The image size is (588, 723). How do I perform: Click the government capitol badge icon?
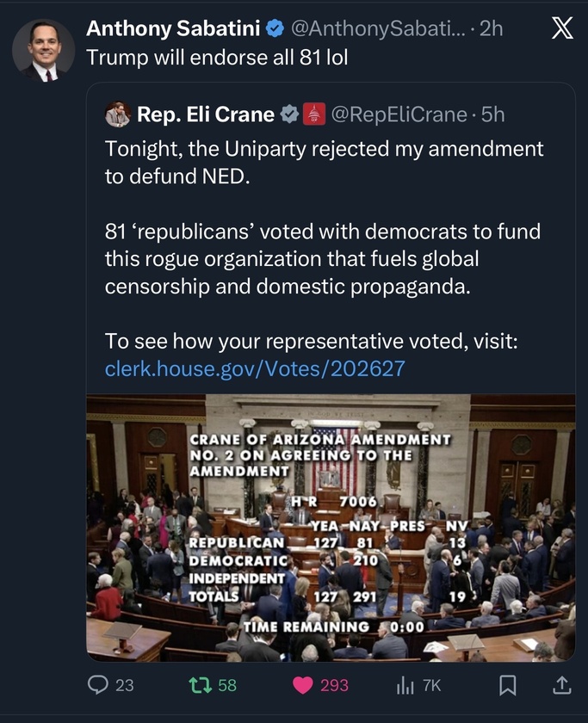point(315,114)
